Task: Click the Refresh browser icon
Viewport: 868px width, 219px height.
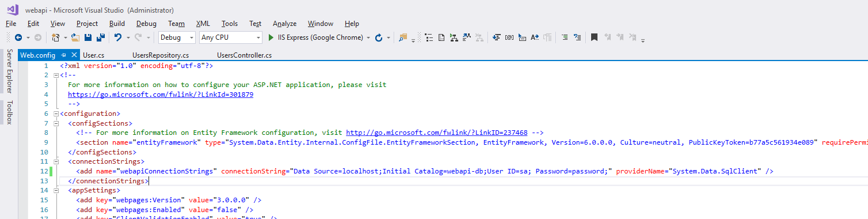Action: point(379,37)
